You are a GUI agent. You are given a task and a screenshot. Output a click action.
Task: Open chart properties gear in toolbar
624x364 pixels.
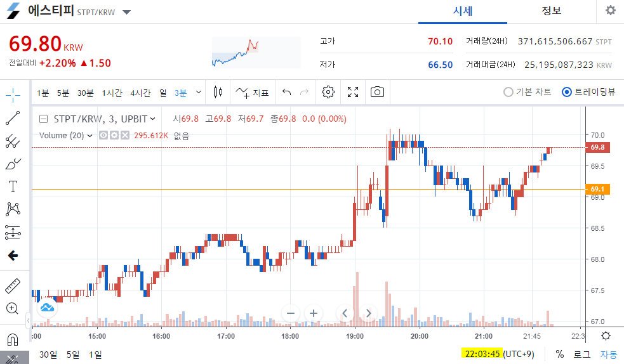point(328,92)
